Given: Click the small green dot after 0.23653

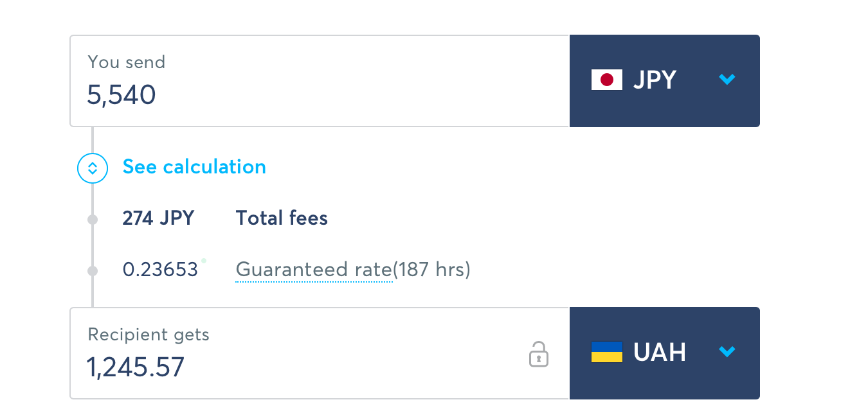Looking at the screenshot, I should click(204, 261).
